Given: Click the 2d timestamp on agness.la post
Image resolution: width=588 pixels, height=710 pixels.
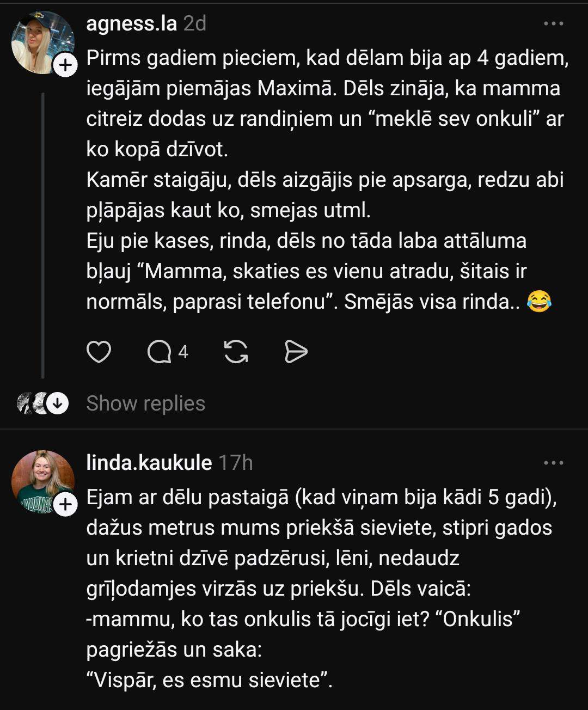Looking at the screenshot, I should coord(194,24).
